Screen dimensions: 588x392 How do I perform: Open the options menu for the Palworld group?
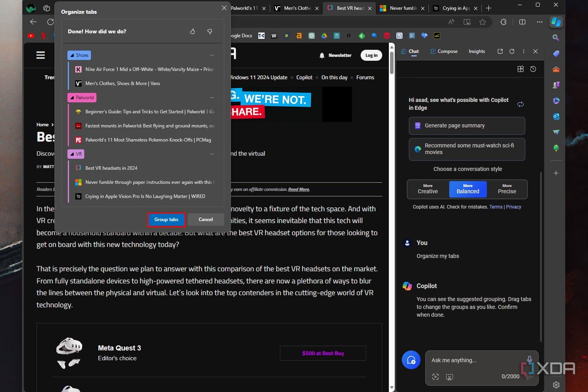(x=212, y=97)
